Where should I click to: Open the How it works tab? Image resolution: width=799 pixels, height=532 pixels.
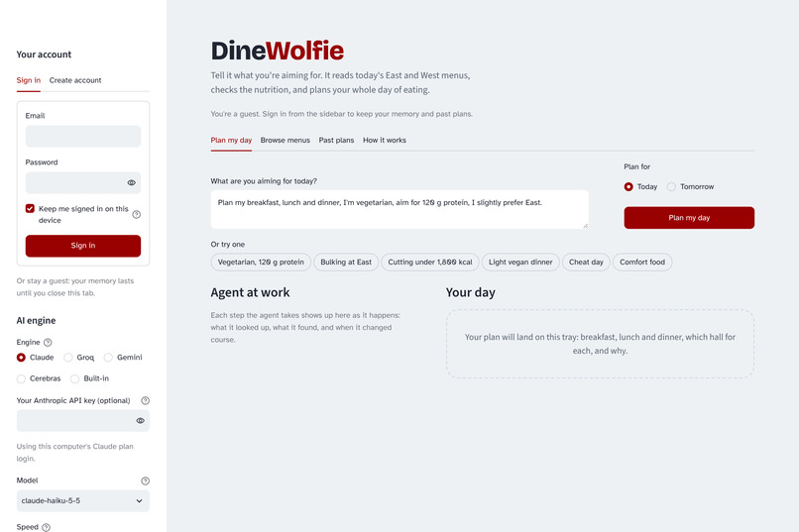385,141
